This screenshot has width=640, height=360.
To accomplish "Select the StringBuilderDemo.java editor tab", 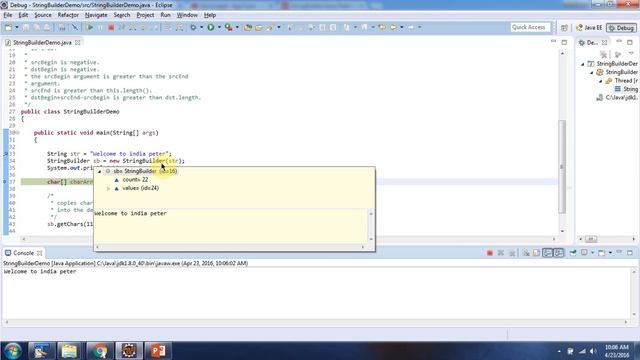I will [x=42, y=42].
